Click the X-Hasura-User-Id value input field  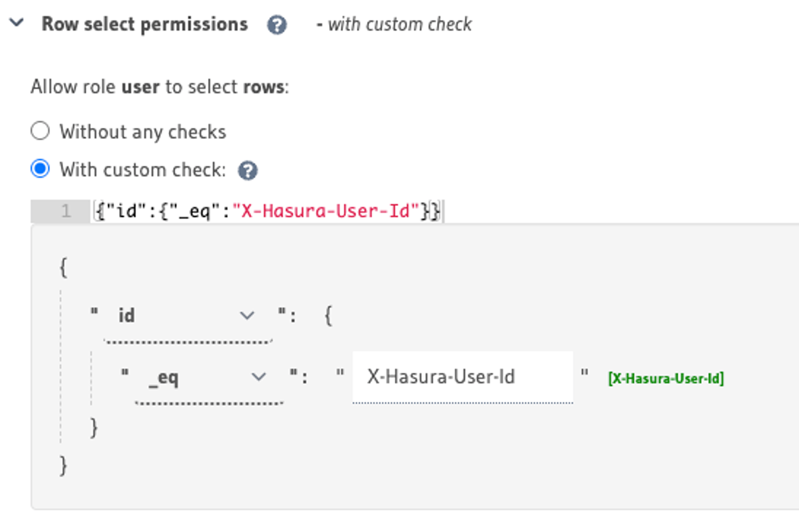(461, 377)
